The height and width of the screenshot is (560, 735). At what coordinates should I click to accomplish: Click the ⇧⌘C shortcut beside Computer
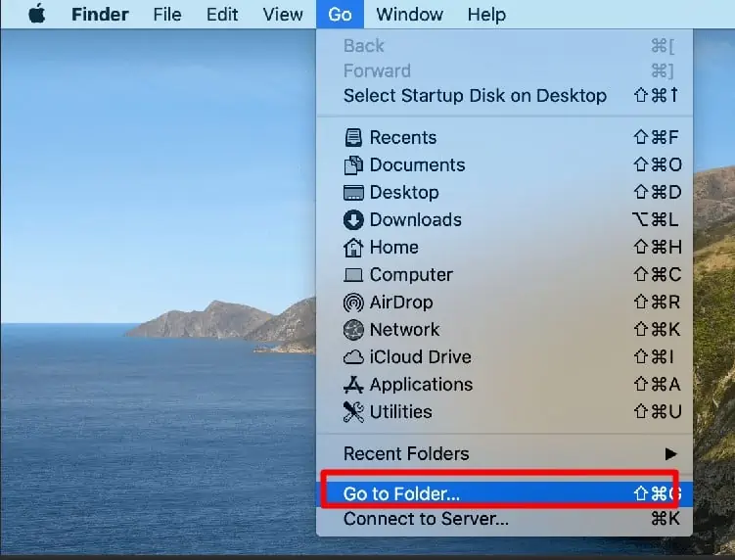click(x=657, y=275)
